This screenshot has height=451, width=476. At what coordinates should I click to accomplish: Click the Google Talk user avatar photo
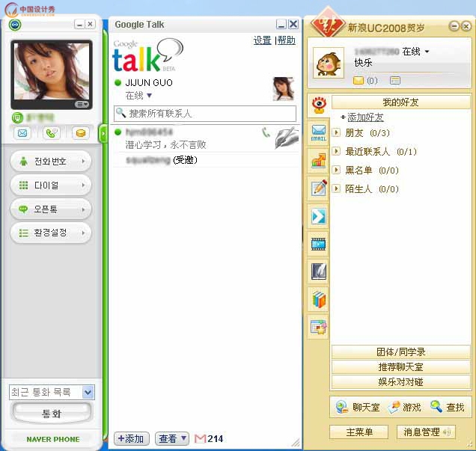coord(284,88)
